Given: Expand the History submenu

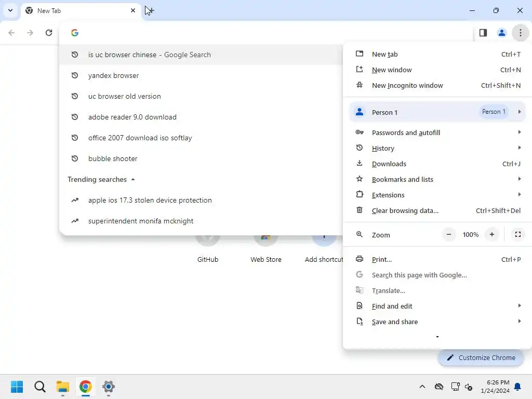Looking at the screenshot, I should (437, 148).
